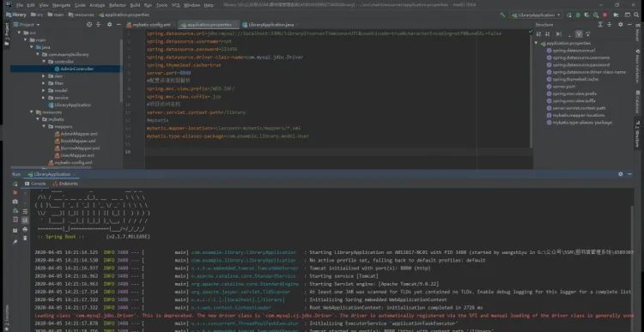
Task: Switch to mybatis-config.xml editor tab
Action: 151,25
